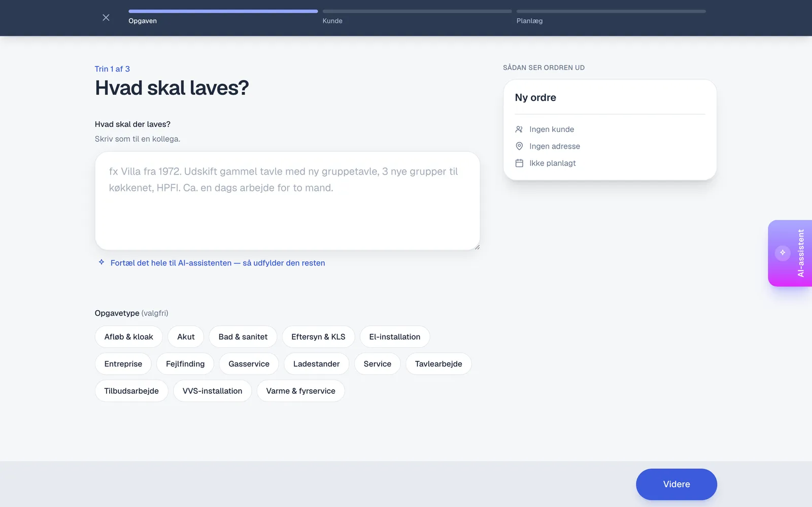The height and width of the screenshot is (507, 812).
Task: Click the Planlæg progress bar segment
Action: tap(611, 11)
